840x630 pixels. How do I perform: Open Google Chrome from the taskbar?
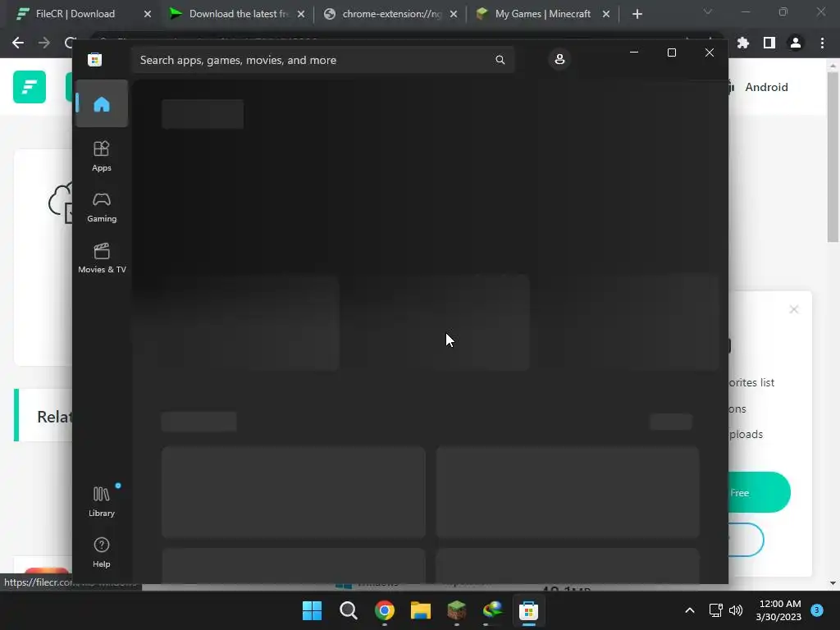384,610
